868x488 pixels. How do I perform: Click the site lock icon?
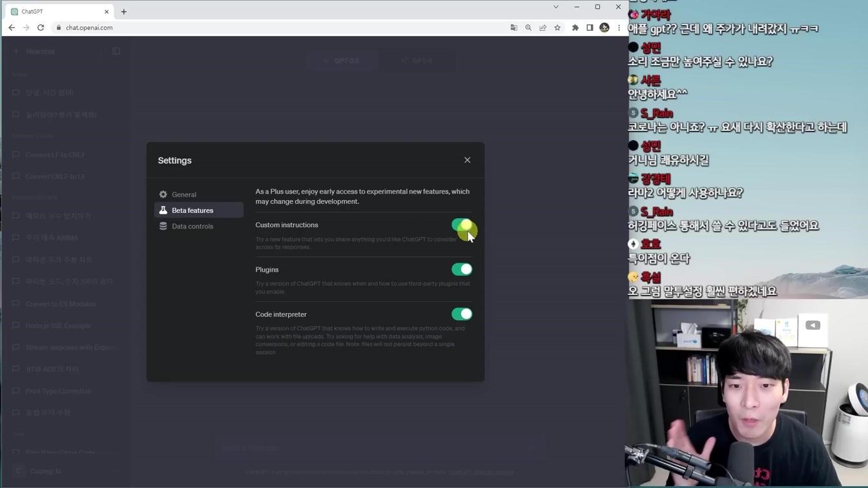point(59,28)
